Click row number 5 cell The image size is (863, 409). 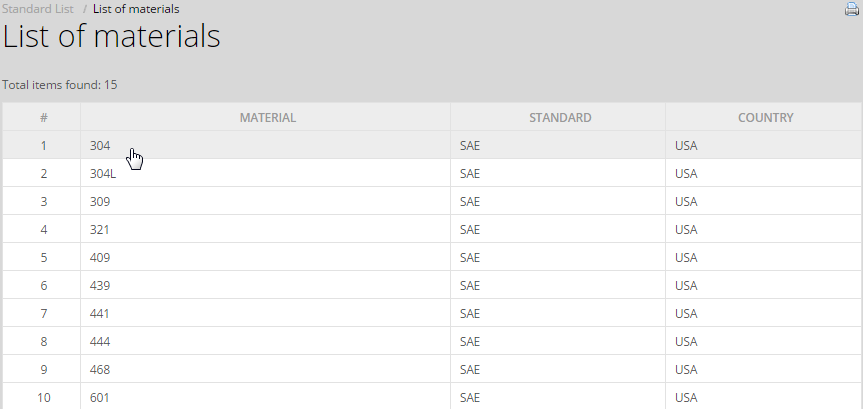(43, 258)
